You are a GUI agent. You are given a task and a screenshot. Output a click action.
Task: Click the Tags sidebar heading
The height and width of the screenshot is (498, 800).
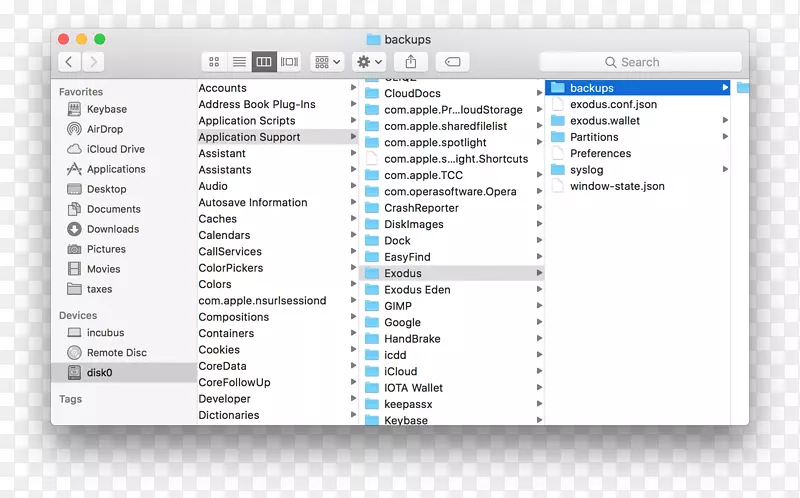[70, 399]
